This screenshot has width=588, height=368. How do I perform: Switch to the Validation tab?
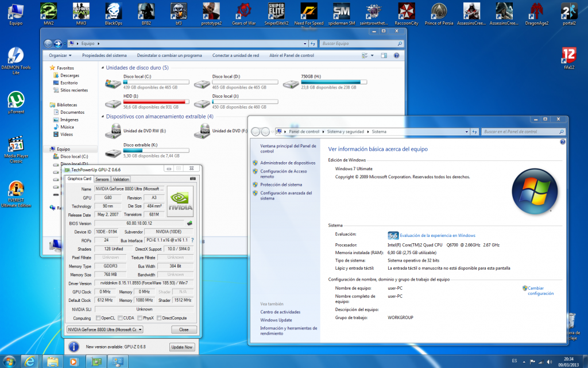click(121, 179)
